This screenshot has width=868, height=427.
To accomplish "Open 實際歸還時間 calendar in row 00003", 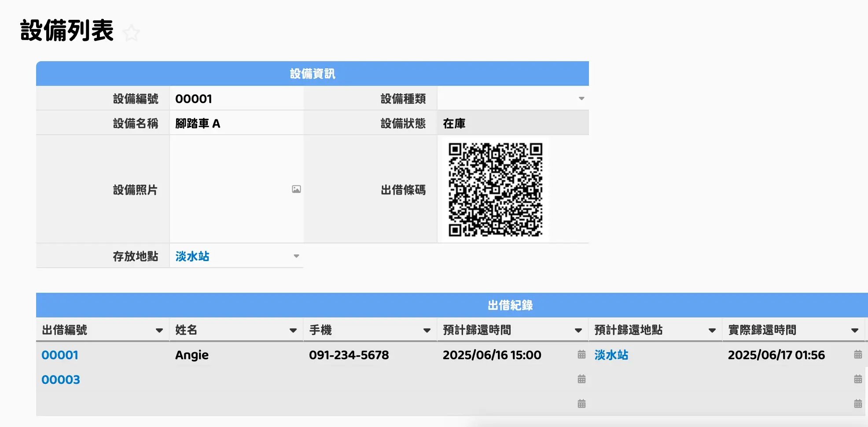I will point(858,379).
